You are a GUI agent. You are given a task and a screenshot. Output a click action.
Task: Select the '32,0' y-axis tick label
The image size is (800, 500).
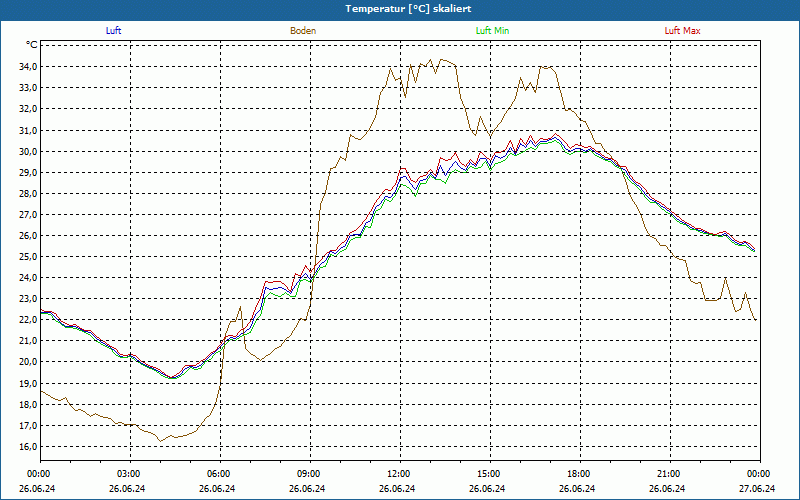click(28, 109)
